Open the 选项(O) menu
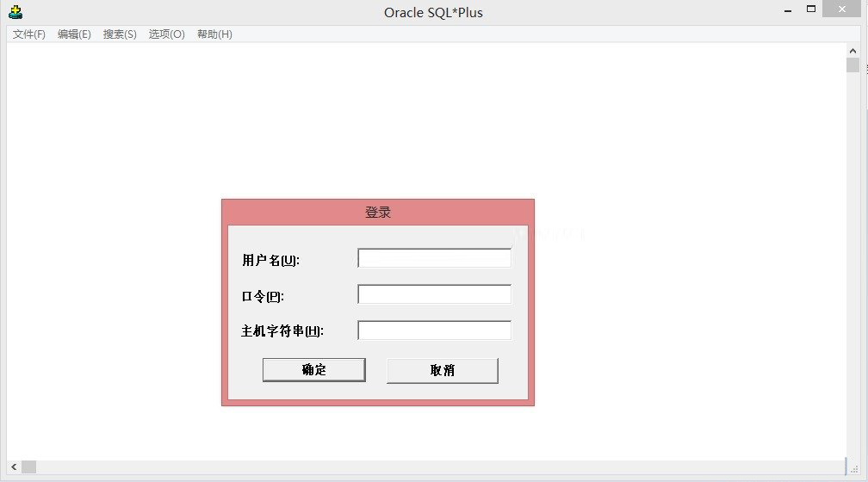868x482 pixels. coord(167,34)
